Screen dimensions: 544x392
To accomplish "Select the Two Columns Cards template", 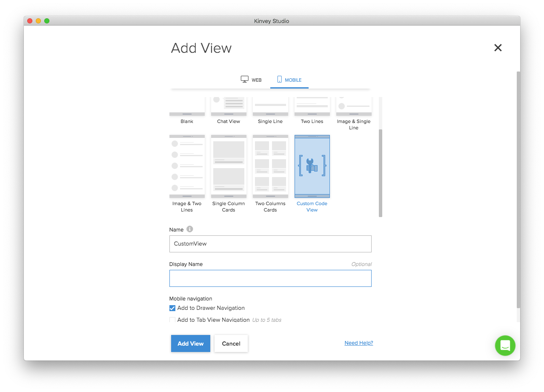I will 270,166.
